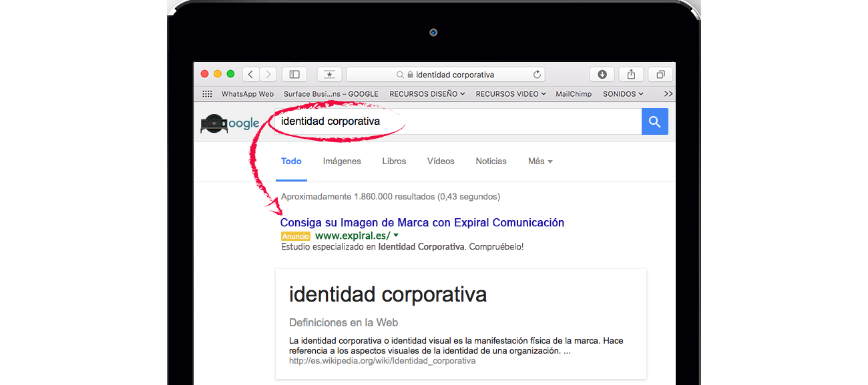868x385 pixels.
Task: Show all tabs overview button
Action: [x=660, y=74]
